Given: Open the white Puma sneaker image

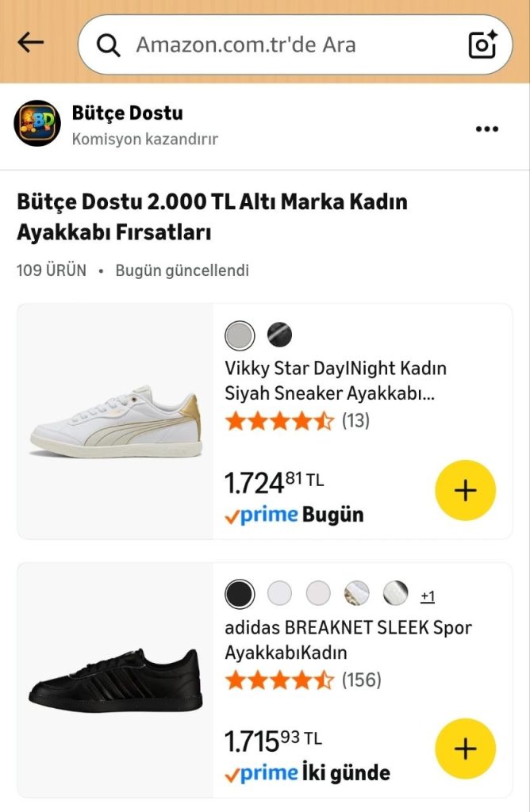Looking at the screenshot, I should tap(116, 420).
